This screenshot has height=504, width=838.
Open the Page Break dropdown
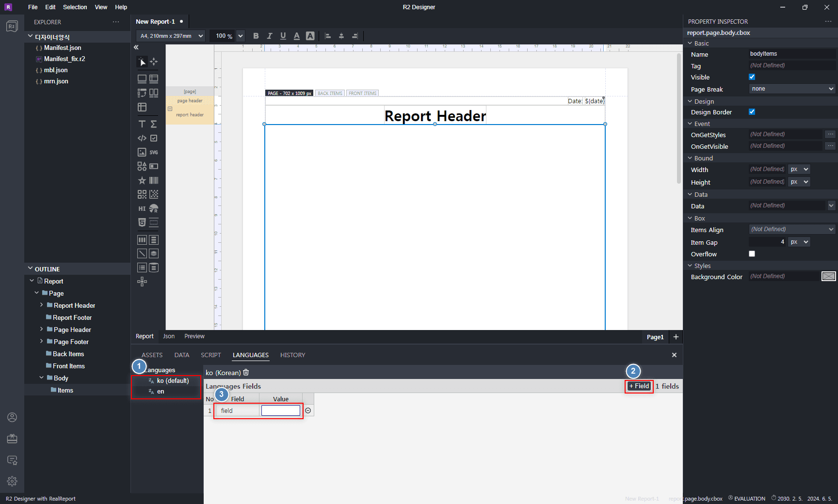click(x=792, y=89)
